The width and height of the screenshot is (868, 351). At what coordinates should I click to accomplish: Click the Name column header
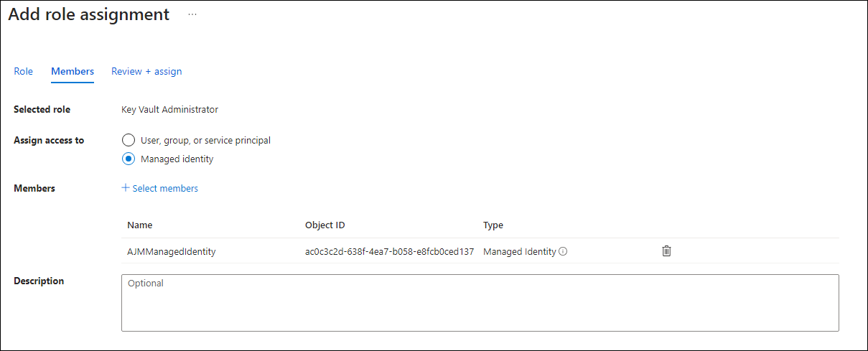140,225
